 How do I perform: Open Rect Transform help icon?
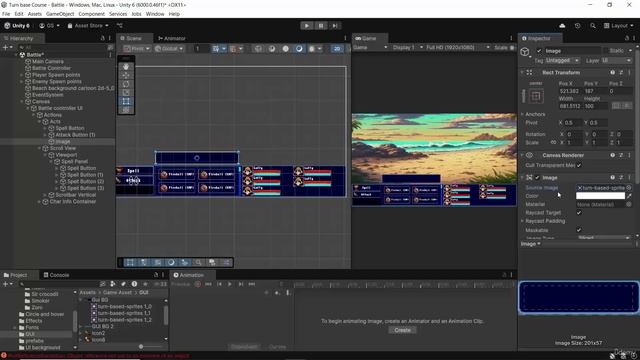(612, 72)
